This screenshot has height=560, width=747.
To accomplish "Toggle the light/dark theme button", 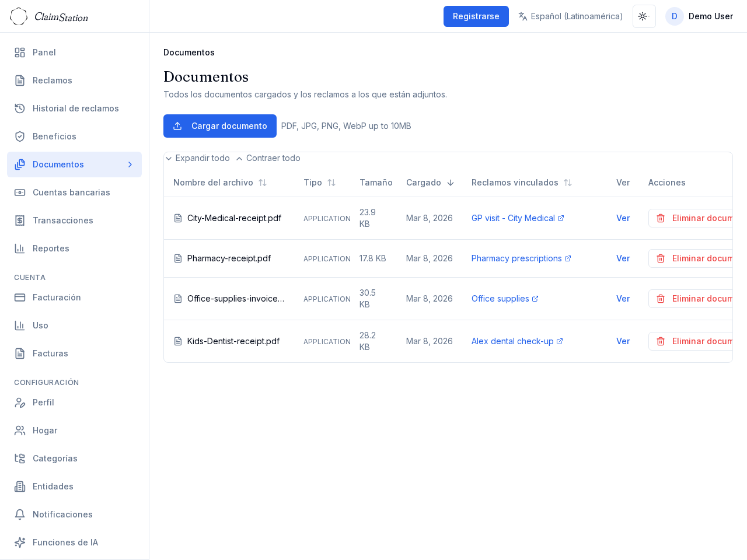I will pyautogui.click(x=644, y=16).
